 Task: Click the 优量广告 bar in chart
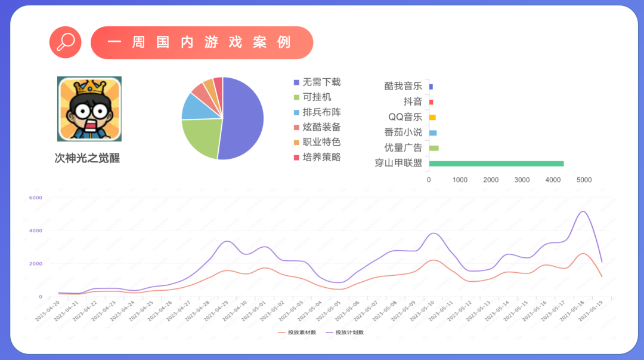(434, 148)
